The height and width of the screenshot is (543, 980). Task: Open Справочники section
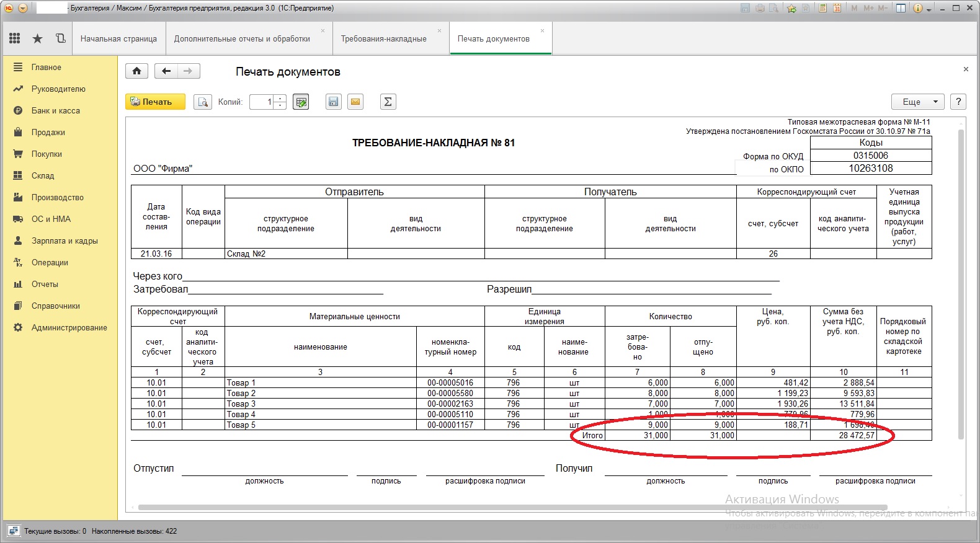[60, 306]
